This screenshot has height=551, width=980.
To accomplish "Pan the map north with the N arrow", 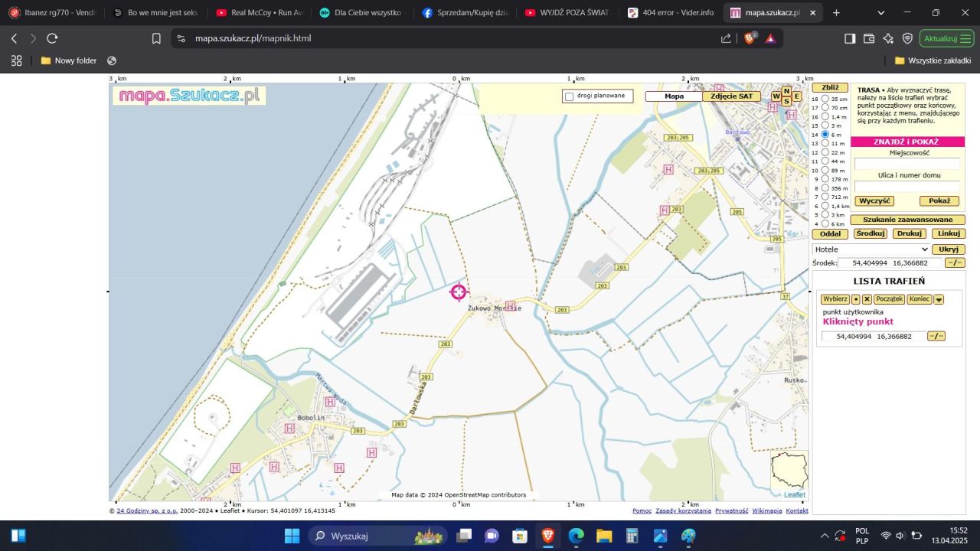I will [786, 90].
